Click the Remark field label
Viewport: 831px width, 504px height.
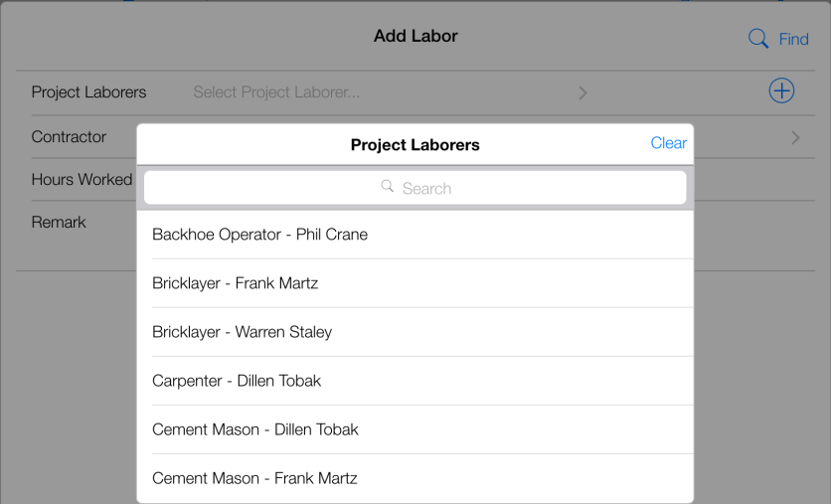click(59, 222)
